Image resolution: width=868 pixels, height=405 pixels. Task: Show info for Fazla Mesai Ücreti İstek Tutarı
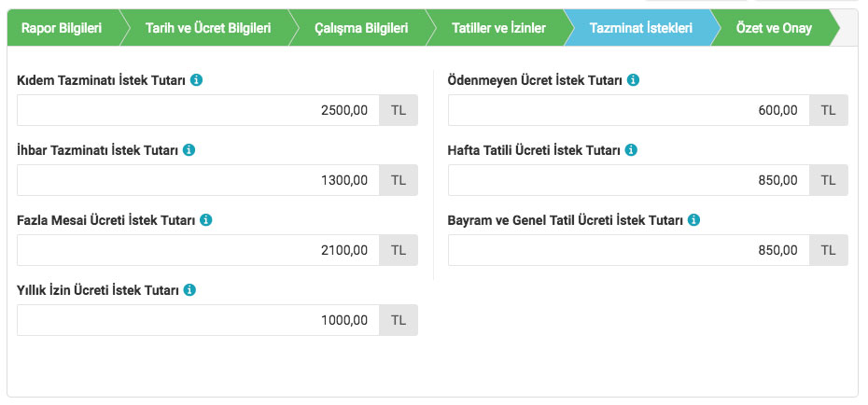click(x=206, y=220)
